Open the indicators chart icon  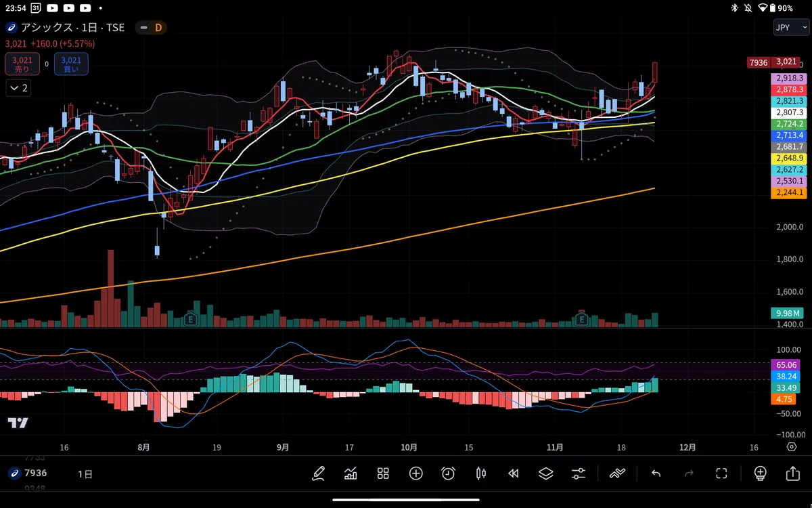click(x=351, y=473)
